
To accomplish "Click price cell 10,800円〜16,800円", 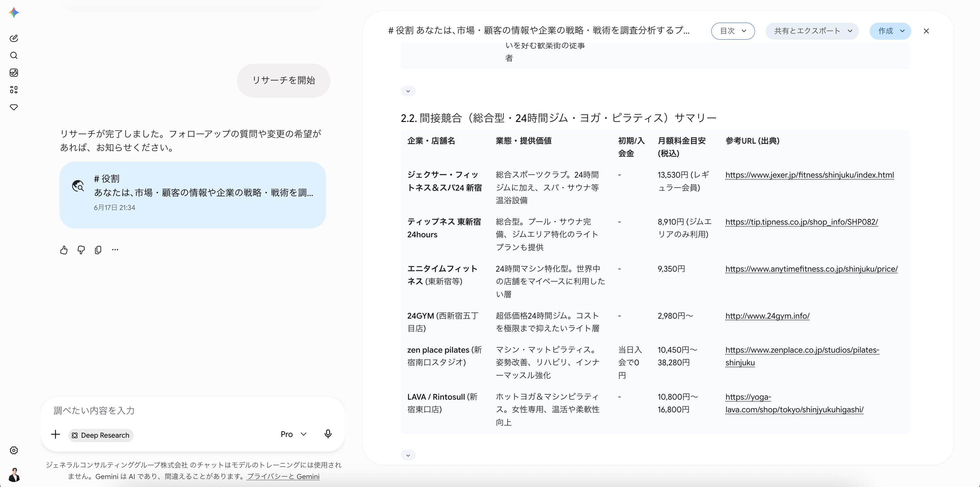I will [x=678, y=403].
